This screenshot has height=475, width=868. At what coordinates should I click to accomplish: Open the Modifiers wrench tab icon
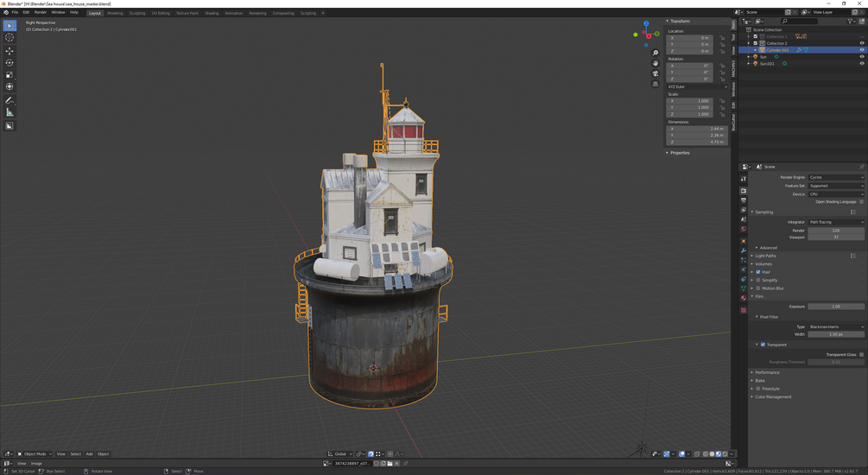click(x=744, y=250)
